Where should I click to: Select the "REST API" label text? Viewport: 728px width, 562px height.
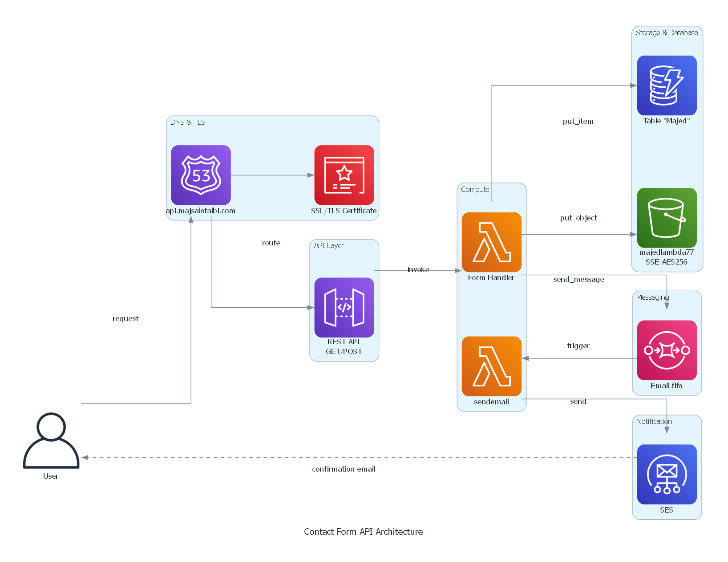(x=344, y=342)
